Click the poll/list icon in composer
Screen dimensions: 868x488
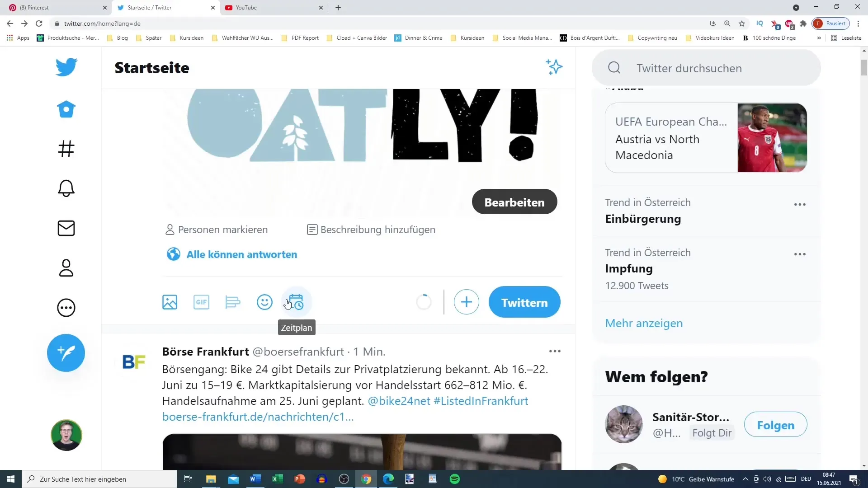point(233,302)
